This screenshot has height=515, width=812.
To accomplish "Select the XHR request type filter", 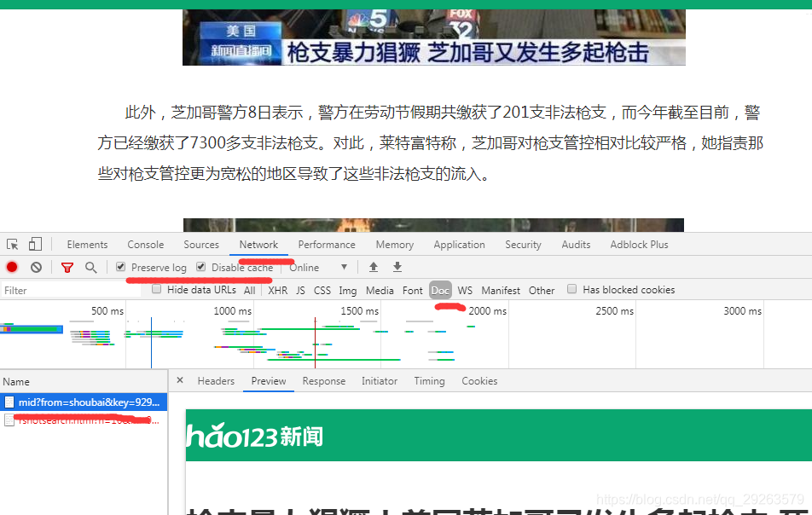I will click(x=279, y=290).
